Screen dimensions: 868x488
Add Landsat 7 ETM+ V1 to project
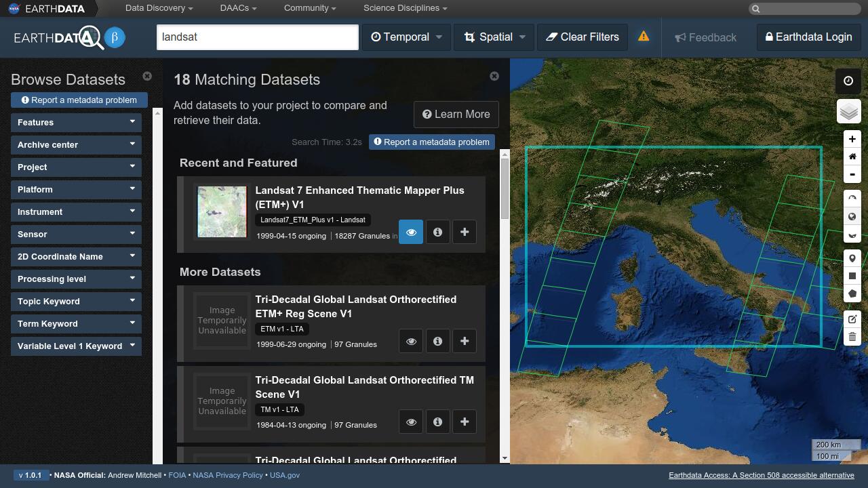(x=465, y=232)
